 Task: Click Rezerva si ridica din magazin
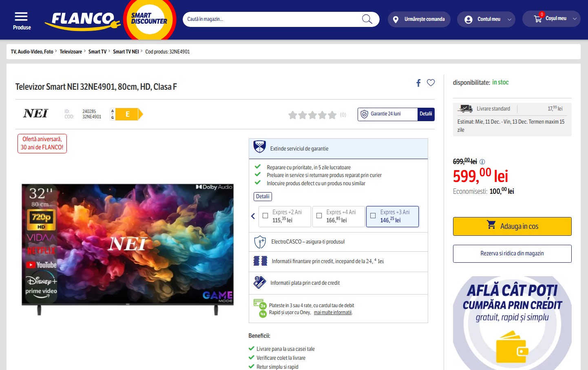(512, 254)
